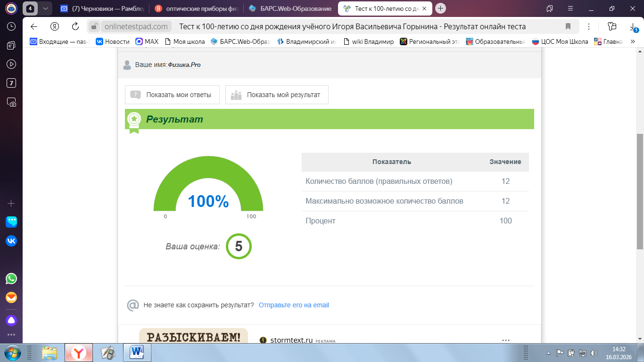Click the Показать мои ответы button
Image resolution: width=644 pixels, height=362 pixels.
point(172,95)
